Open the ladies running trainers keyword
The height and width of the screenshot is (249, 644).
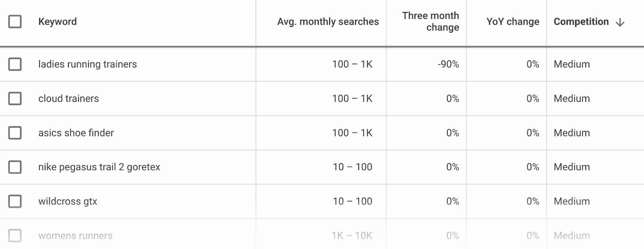(x=87, y=64)
